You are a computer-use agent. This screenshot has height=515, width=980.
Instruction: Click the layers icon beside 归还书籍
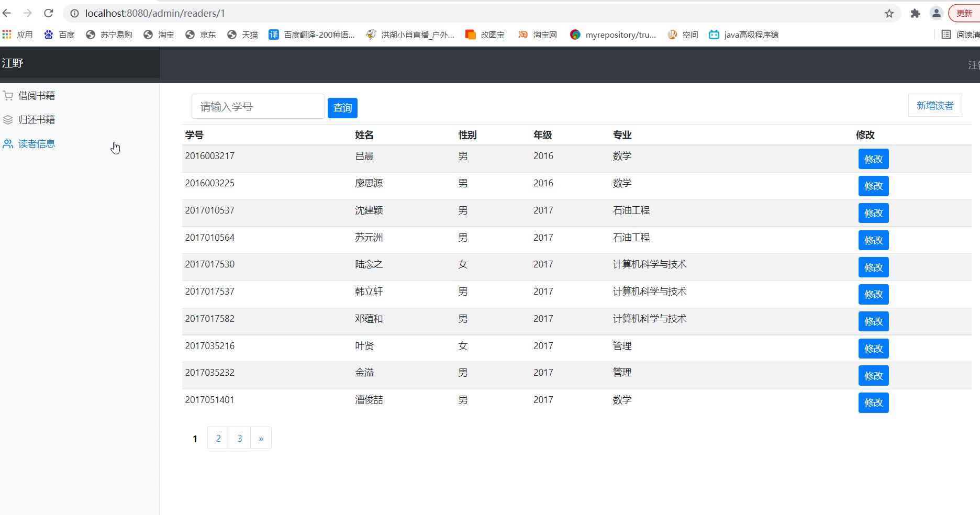8,120
